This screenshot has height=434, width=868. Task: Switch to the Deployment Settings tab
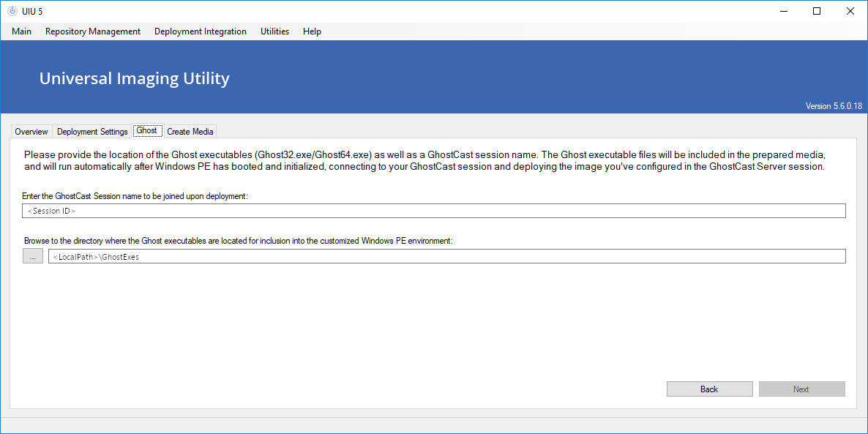tap(92, 132)
